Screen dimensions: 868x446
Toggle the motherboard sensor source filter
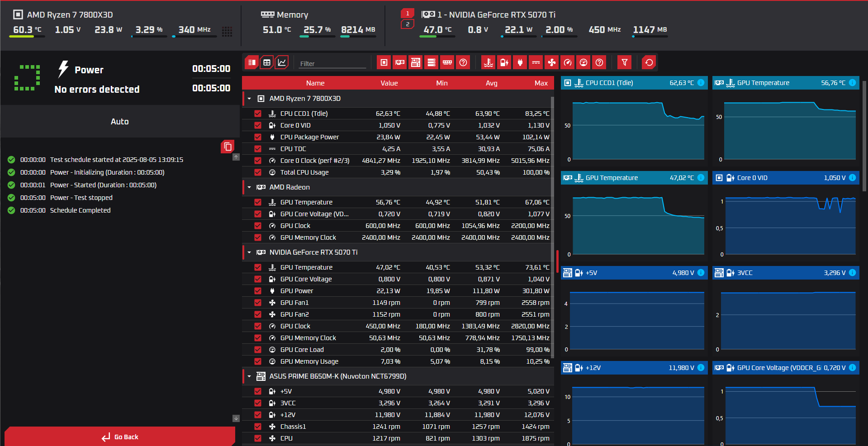pos(416,62)
